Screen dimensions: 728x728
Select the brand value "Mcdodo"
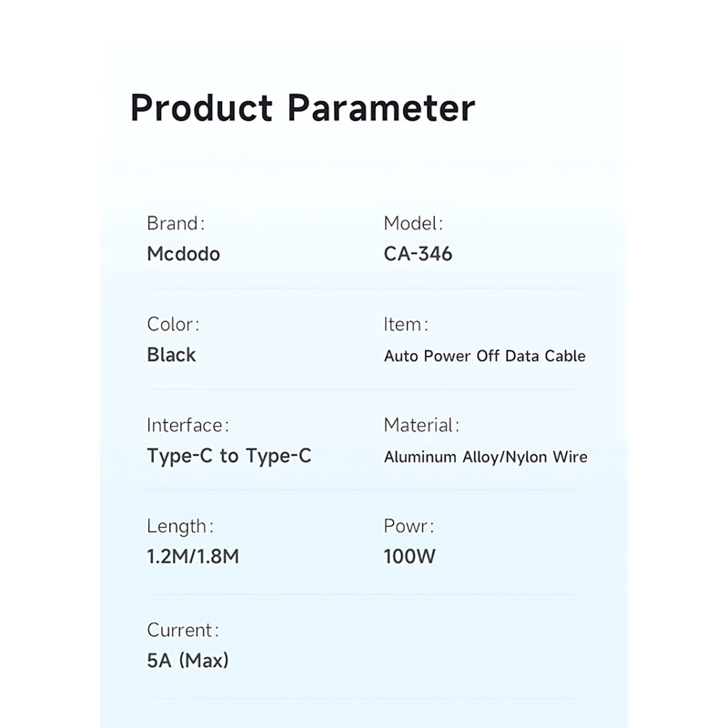click(183, 254)
